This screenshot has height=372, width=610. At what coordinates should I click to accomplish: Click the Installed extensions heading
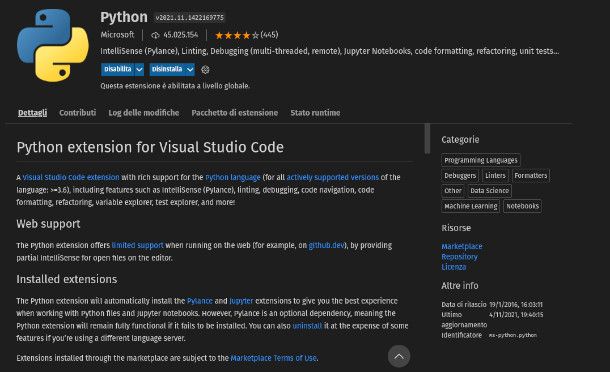[x=67, y=279]
